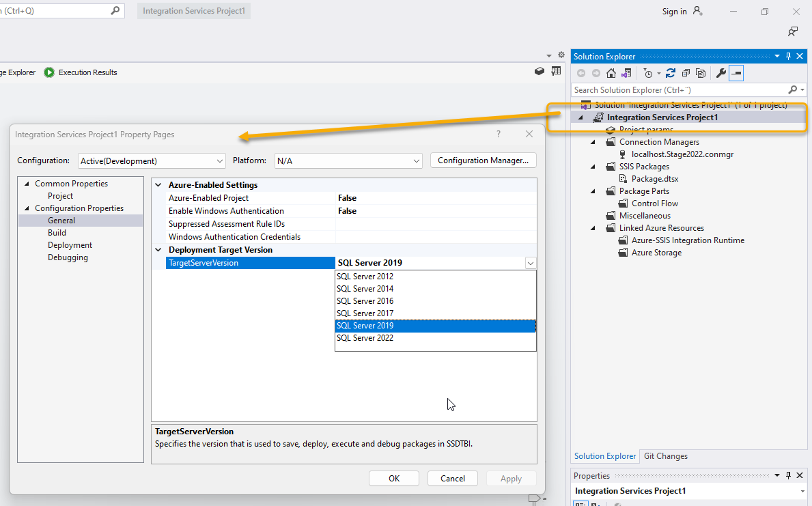Click Sign in link
This screenshot has width=812, height=506.
(674, 12)
